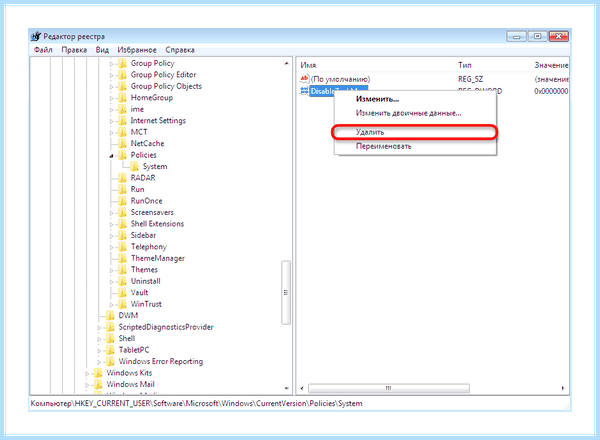Image resolution: width=600 pixels, height=440 pixels.
Task: Select the TabletPC key label
Action: pyautogui.click(x=134, y=350)
